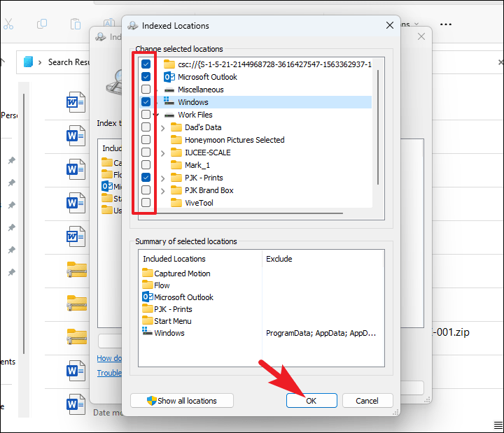Click the locations tree horizontal scrollbar
504x433 pixels.
250,213
